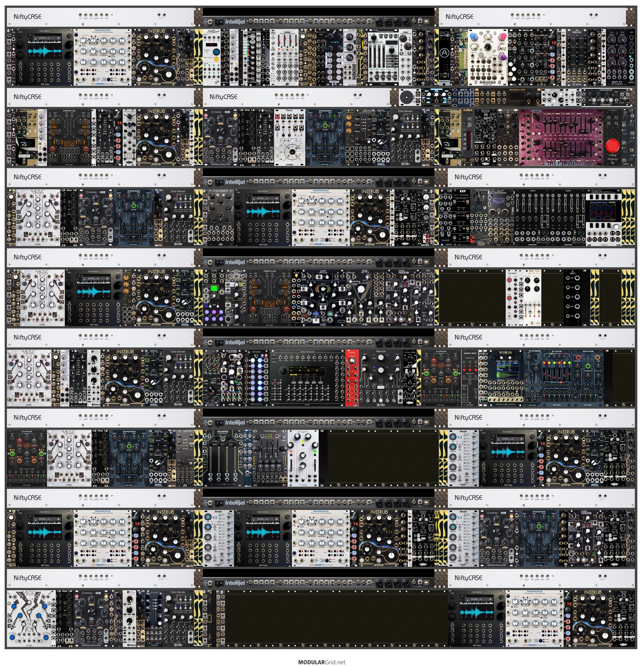This screenshot has width=644, height=667.
Task: Click the "STEPS" module title
Action: tap(556, 351)
